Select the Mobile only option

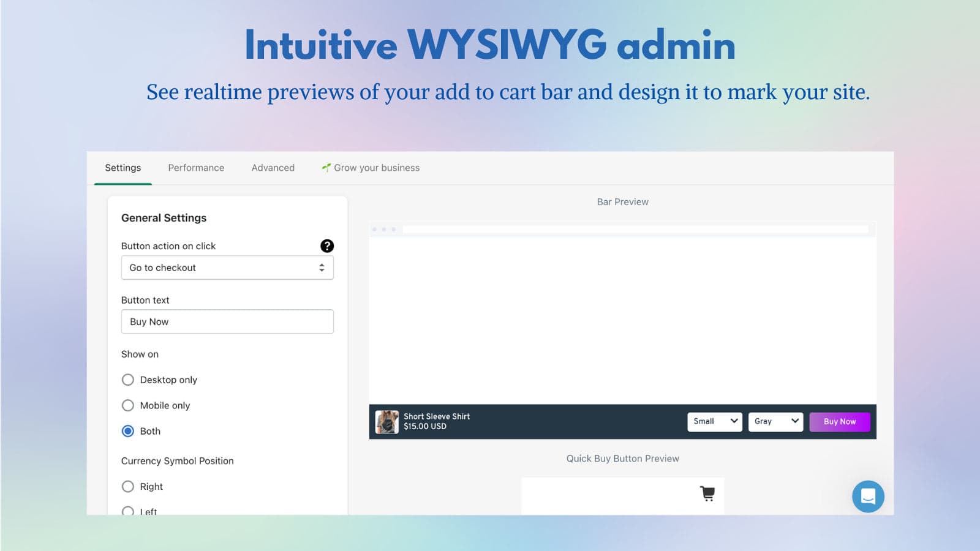coord(127,405)
